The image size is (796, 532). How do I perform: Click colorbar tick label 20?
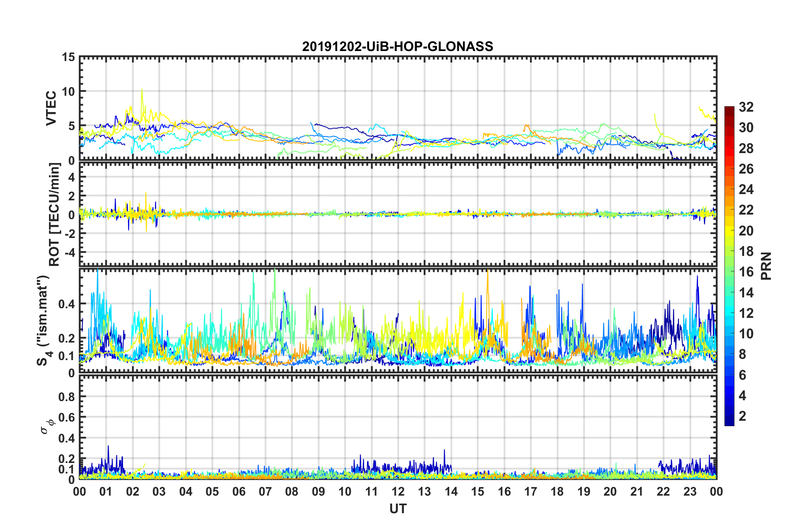tap(746, 231)
